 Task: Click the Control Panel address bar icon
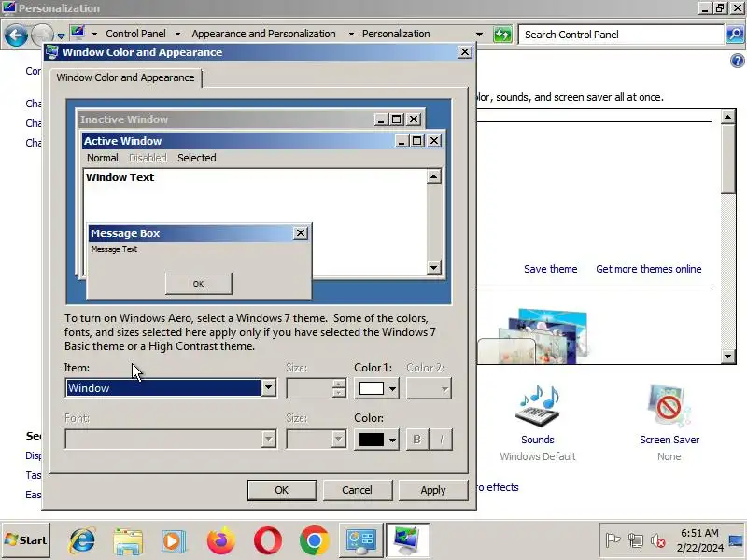78,34
